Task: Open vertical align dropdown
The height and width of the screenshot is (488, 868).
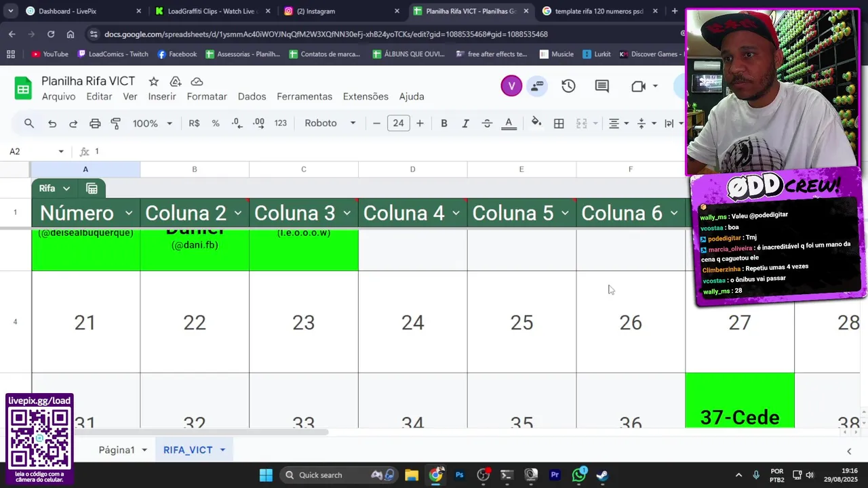Action: pyautogui.click(x=646, y=123)
